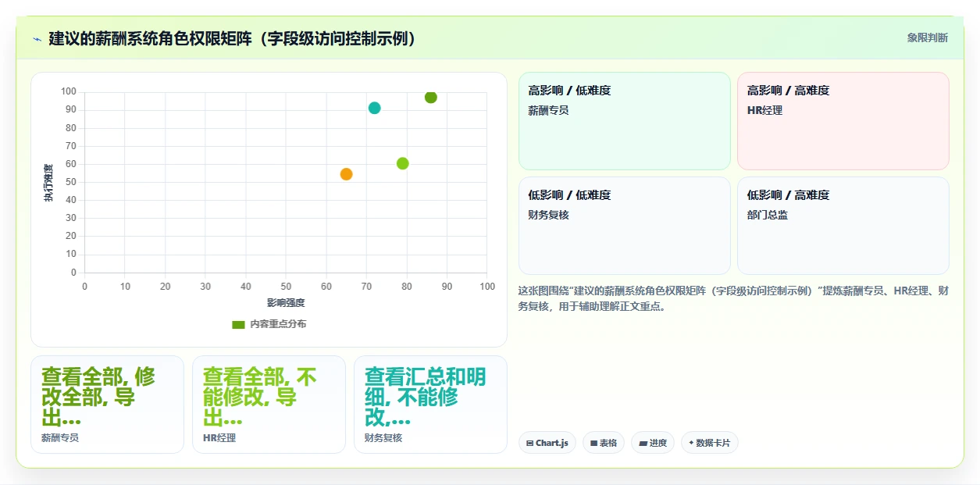Click the chart title 建议的薪酬系统角色权限矩阵
Screen dimensions: 980x485
[233, 38]
